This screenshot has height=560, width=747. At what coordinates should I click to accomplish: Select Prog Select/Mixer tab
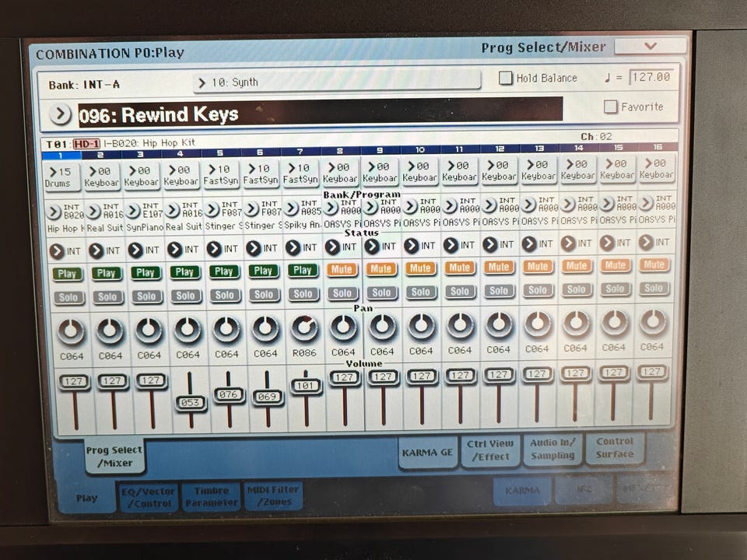point(114,457)
